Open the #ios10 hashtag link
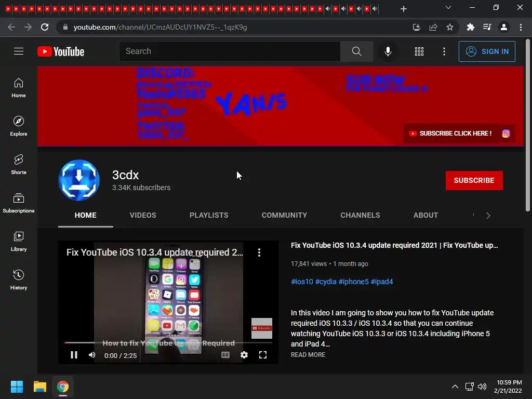Screen dimensions: 532x399 pos(302,282)
